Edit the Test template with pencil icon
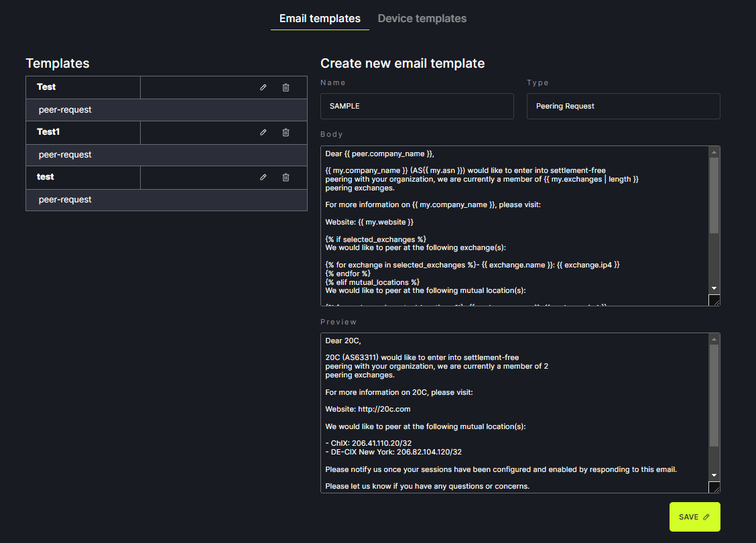The image size is (756, 543). tap(263, 87)
